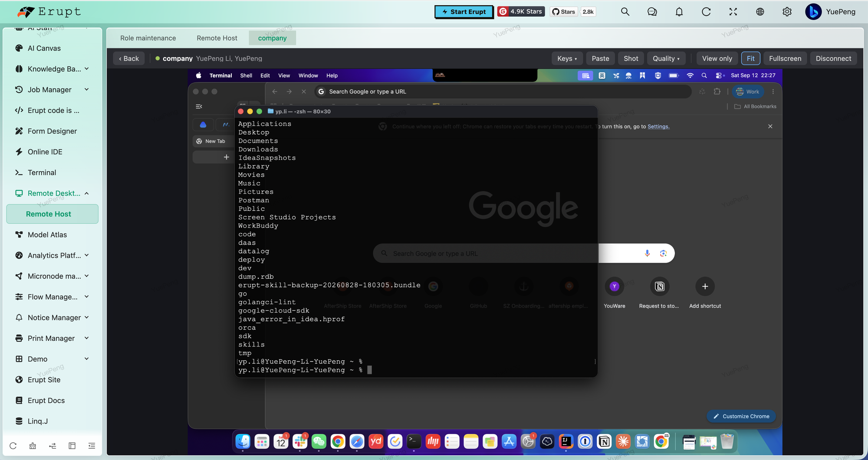Viewport: 868px width, 460px height.
Task: Click Spotlight search icon in remote menu bar
Action: tap(704, 75)
